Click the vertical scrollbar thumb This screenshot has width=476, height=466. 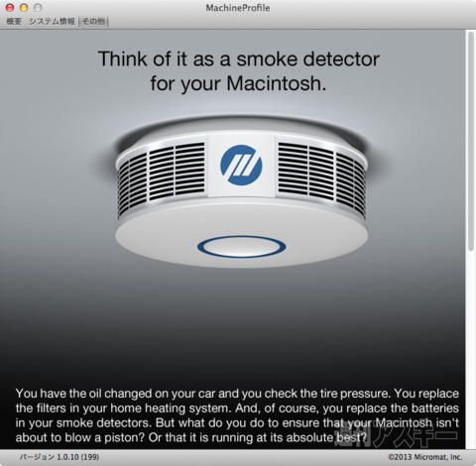click(471, 142)
